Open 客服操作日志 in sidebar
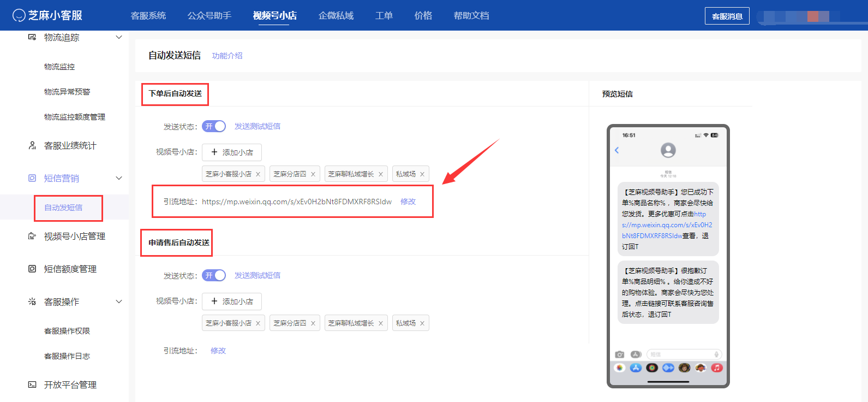Screen dimensions: 868x402 pyautogui.click(x=67, y=356)
